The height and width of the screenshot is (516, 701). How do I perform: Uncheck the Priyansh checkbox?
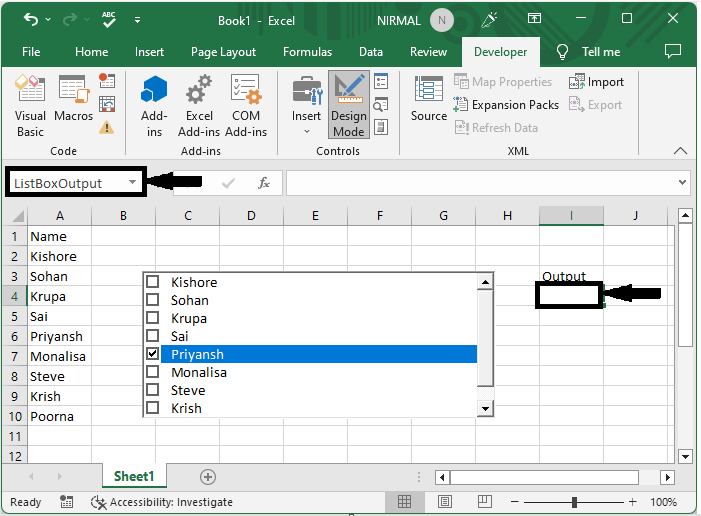(x=153, y=354)
